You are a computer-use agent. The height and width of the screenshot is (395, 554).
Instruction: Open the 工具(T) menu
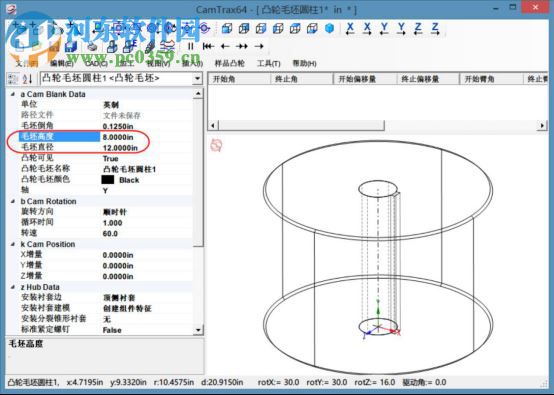click(269, 64)
